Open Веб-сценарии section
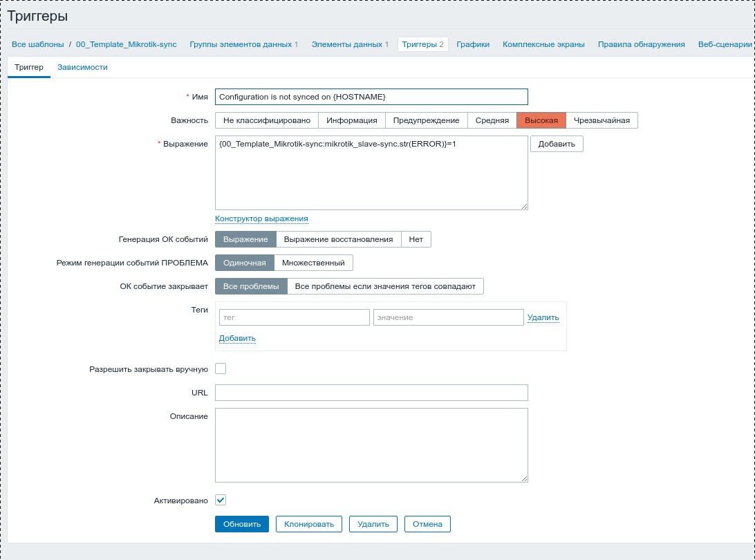Screen dimensions: 755x560 click(x=725, y=44)
